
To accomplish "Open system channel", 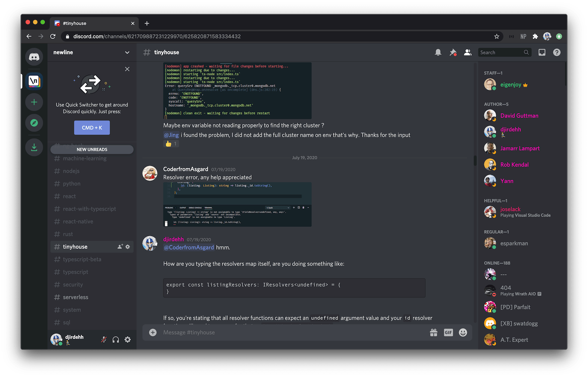I will click(92, 310).
